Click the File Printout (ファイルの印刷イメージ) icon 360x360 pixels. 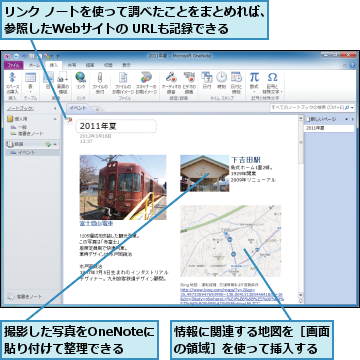click(123, 77)
